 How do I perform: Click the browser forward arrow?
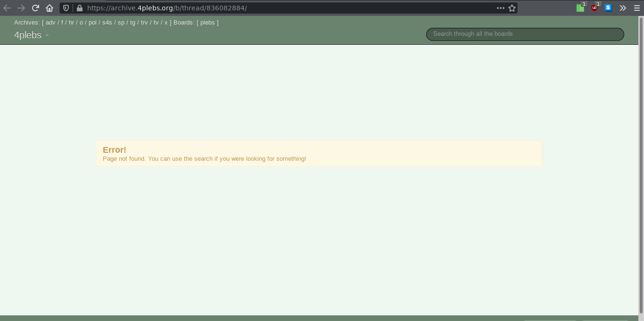pos(21,8)
